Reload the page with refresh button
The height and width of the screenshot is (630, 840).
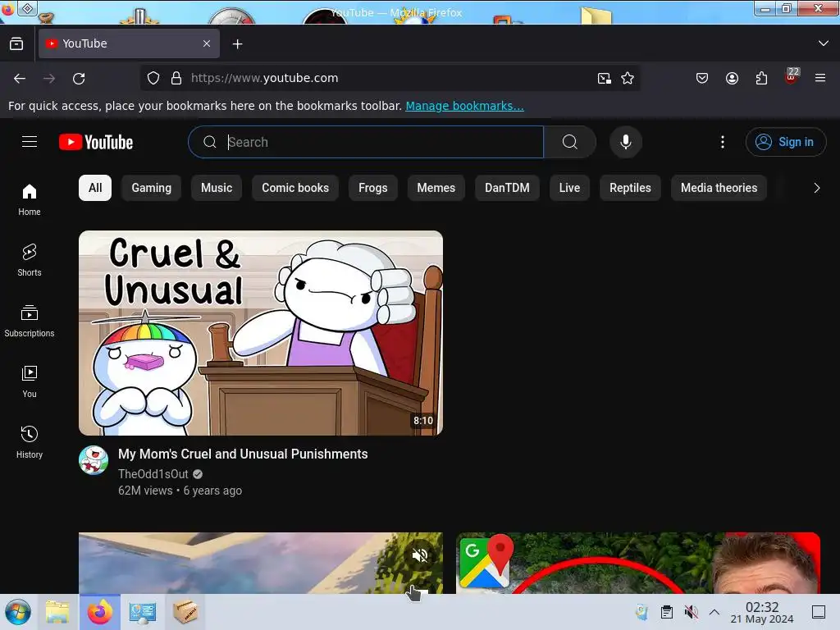click(x=79, y=78)
